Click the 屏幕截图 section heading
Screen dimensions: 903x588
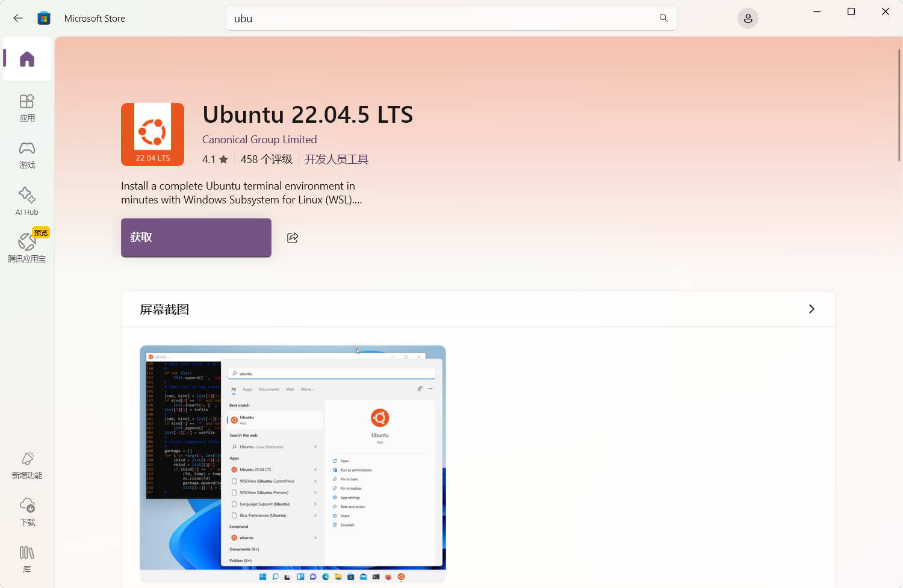164,309
